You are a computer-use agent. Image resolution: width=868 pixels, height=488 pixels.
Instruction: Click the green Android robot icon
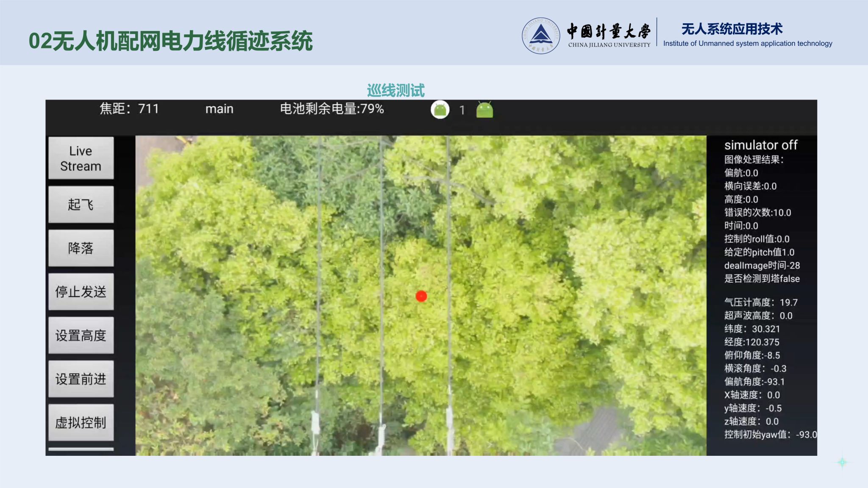point(484,110)
